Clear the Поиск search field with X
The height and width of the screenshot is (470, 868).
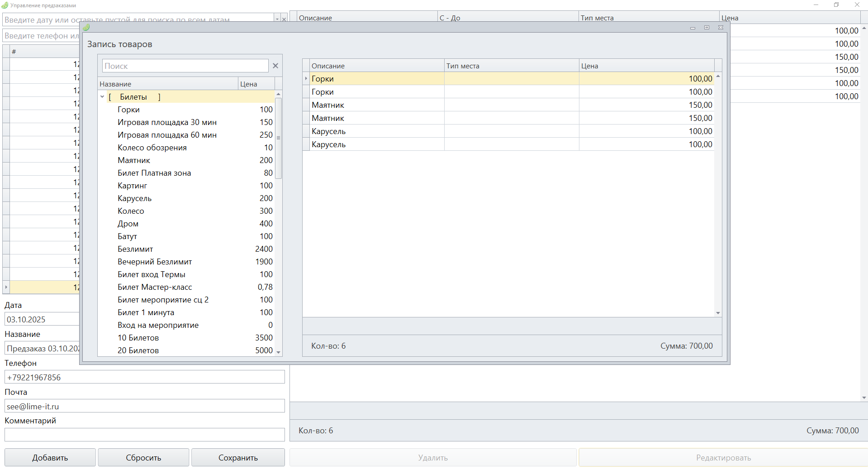[275, 66]
